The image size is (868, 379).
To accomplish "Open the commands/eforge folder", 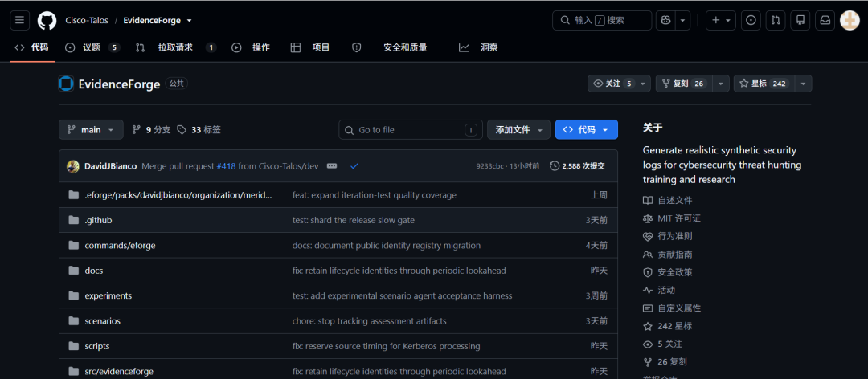I will (x=120, y=245).
